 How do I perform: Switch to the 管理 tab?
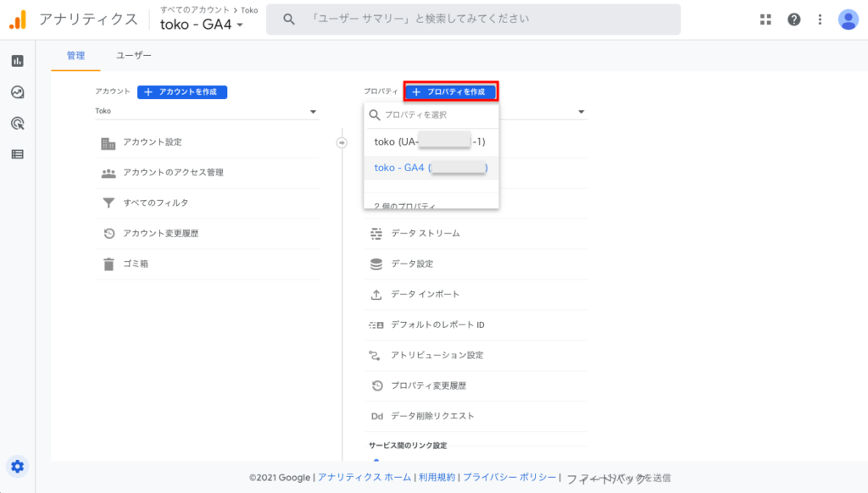coord(75,55)
